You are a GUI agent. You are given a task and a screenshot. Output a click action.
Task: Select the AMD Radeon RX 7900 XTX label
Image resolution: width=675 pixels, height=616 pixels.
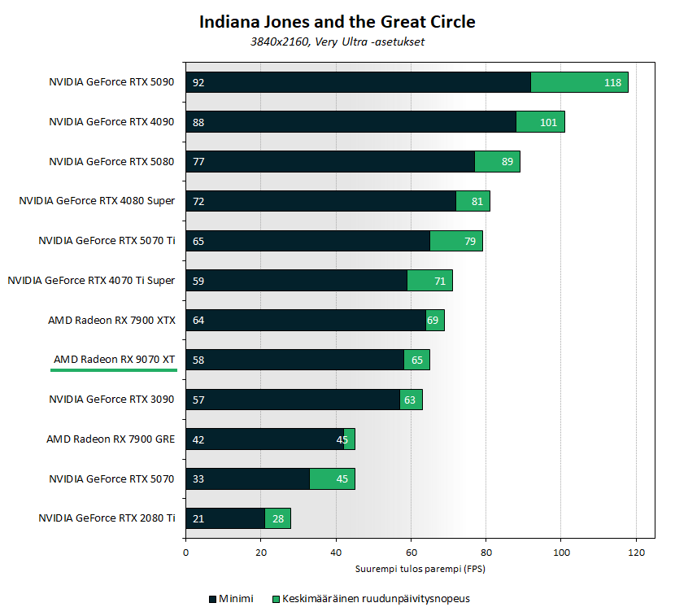112,320
